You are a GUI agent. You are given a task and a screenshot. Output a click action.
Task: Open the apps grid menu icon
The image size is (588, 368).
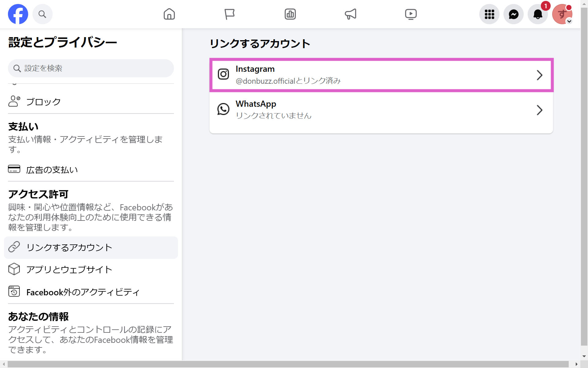pos(489,14)
